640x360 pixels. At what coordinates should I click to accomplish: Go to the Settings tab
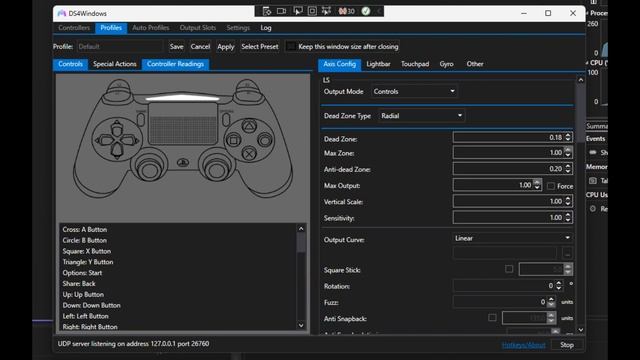238,28
